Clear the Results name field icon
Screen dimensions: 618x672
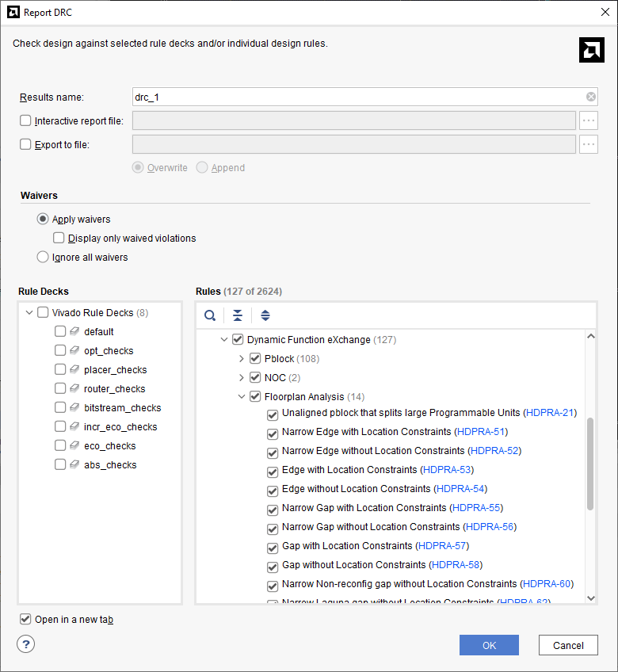tap(591, 97)
